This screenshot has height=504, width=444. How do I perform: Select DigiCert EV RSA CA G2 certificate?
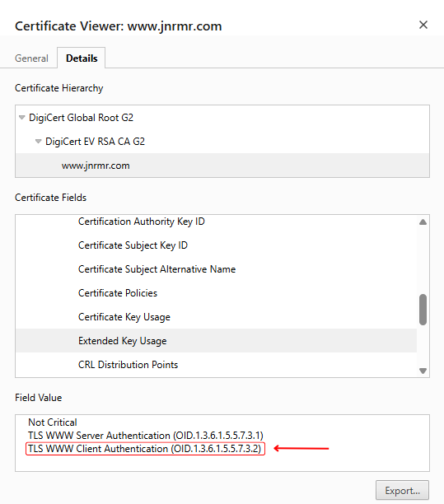tap(95, 142)
